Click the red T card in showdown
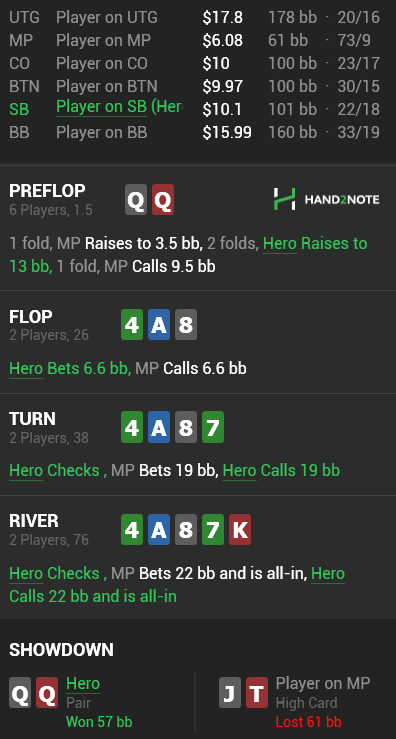The width and height of the screenshot is (396, 739). (x=257, y=692)
